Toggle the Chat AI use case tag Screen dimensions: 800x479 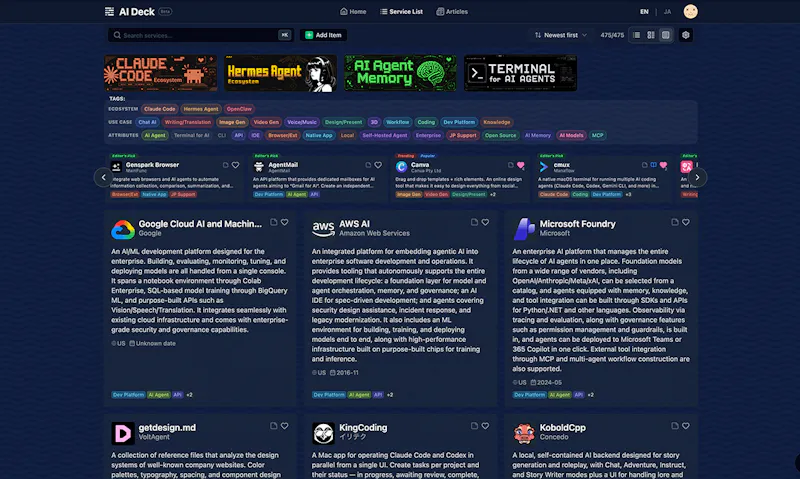point(147,122)
